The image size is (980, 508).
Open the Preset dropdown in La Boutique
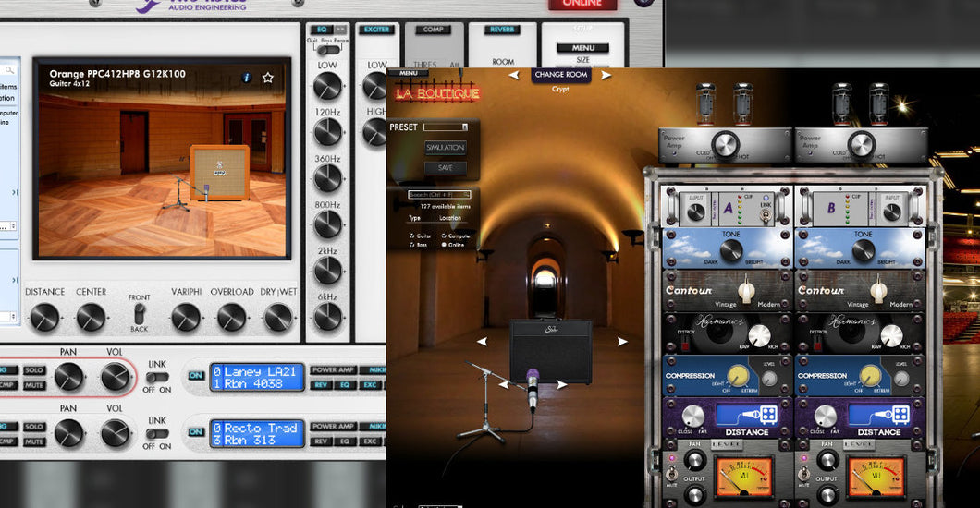446,127
